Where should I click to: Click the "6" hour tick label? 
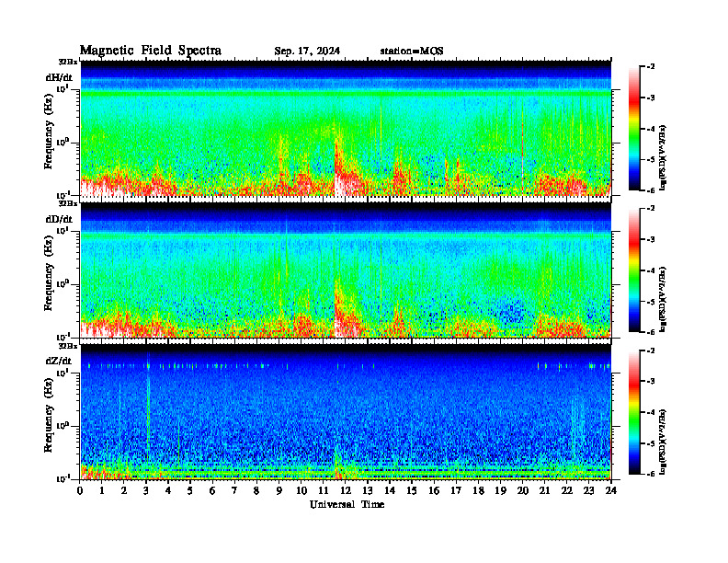coord(212,491)
